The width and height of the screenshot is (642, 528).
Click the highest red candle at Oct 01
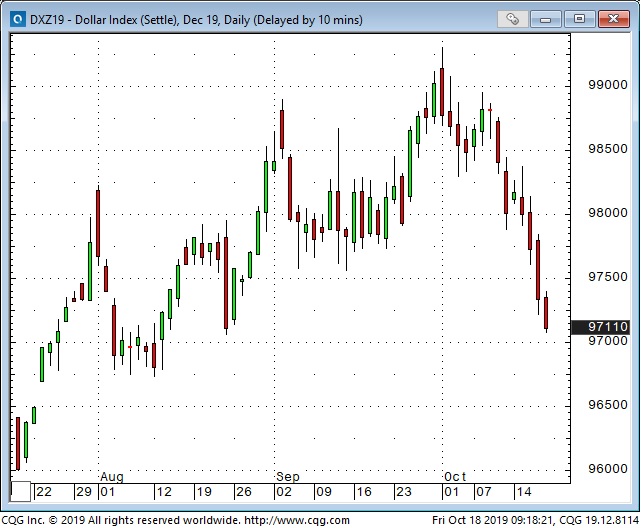442,92
